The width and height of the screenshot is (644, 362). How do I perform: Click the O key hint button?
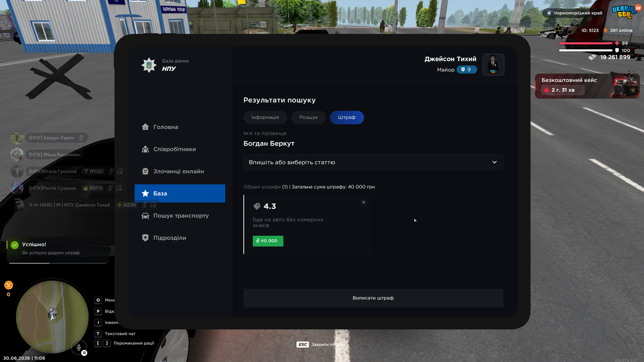[98, 300]
